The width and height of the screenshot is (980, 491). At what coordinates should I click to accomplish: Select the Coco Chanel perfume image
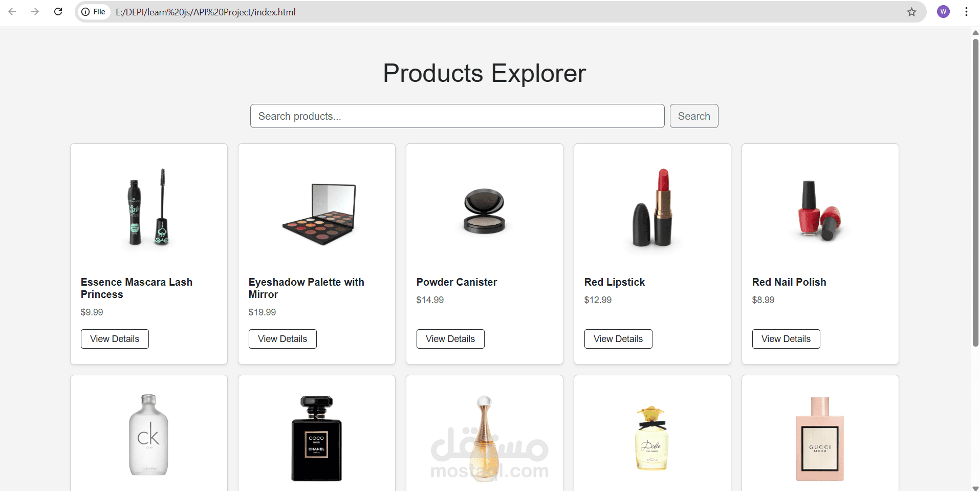pos(316,438)
